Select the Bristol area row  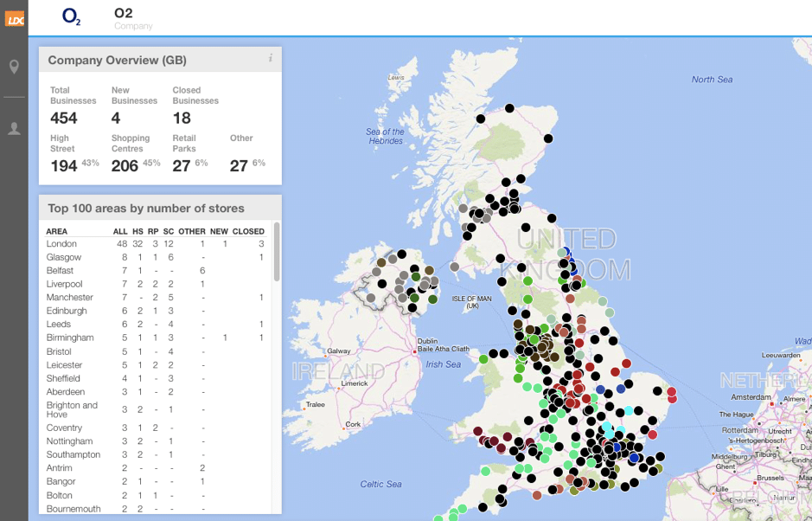(156, 351)
